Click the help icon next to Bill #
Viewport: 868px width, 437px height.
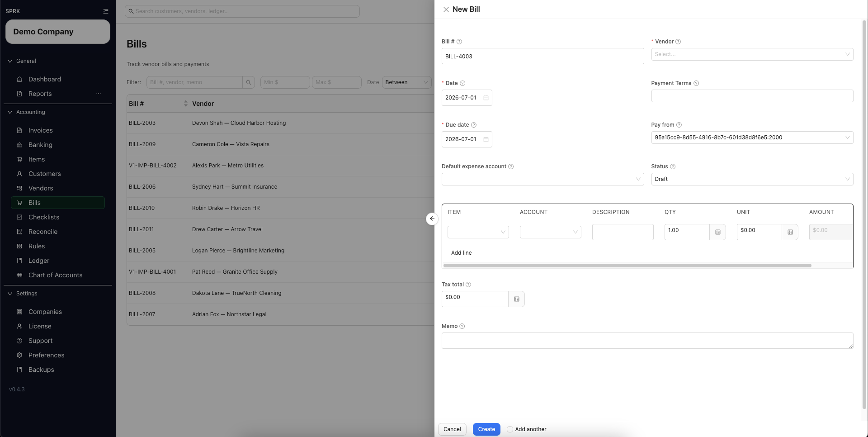[459, 42]
